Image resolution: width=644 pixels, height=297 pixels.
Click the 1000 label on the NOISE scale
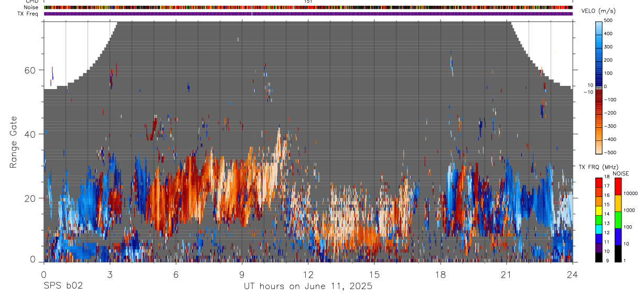629,211
